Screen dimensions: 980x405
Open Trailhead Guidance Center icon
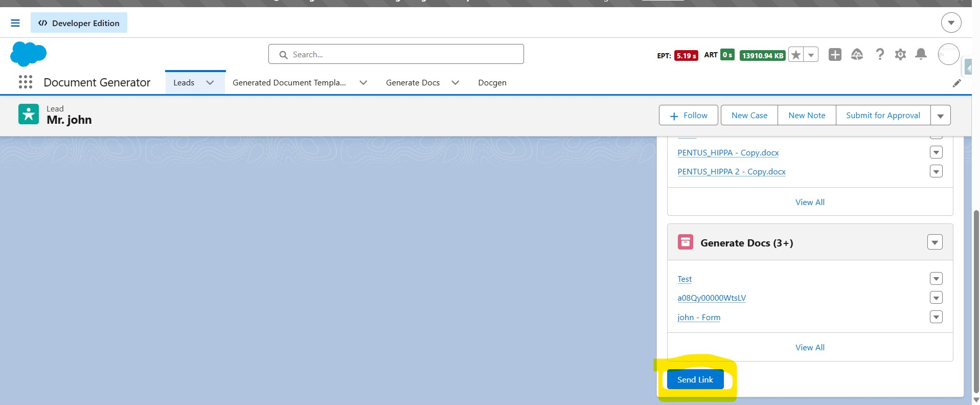coord(857,54)
